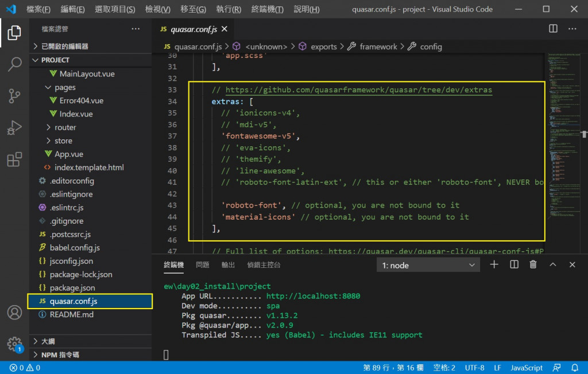Viewport: 588px width, 374px height.
Task: Open the 編輯(E) menu
Action: click(72, 9)
